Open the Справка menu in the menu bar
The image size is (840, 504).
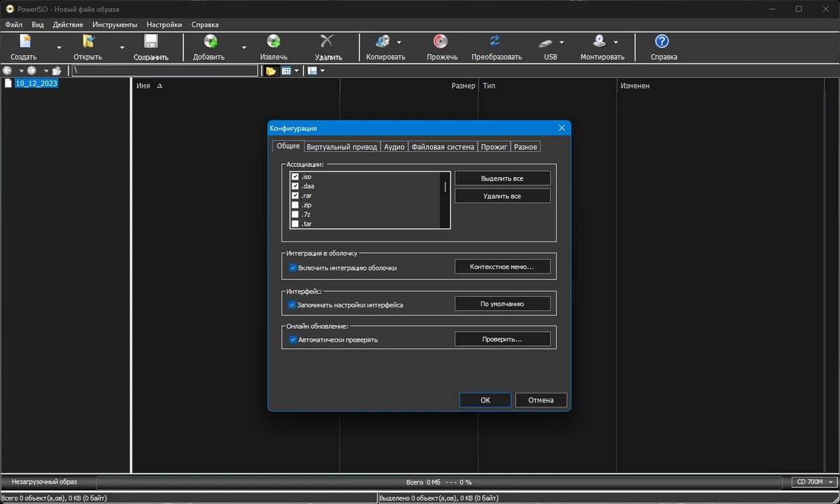click(204, 24)
